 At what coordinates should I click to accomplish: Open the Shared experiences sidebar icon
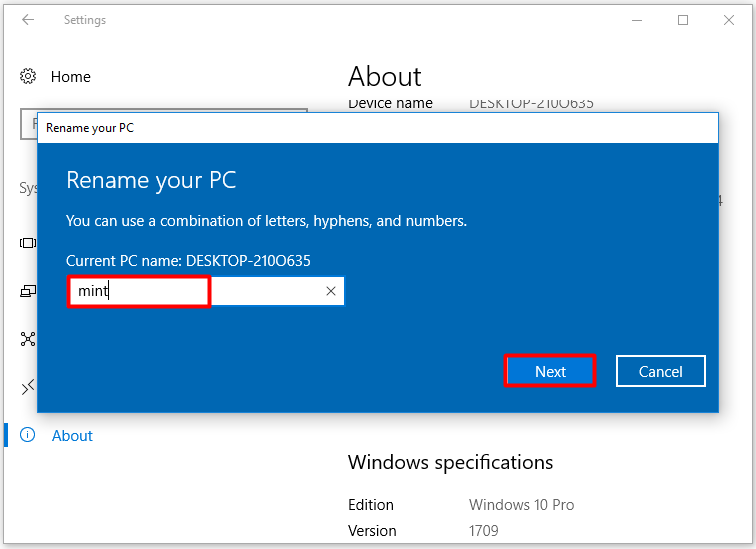tap(27, 340)
